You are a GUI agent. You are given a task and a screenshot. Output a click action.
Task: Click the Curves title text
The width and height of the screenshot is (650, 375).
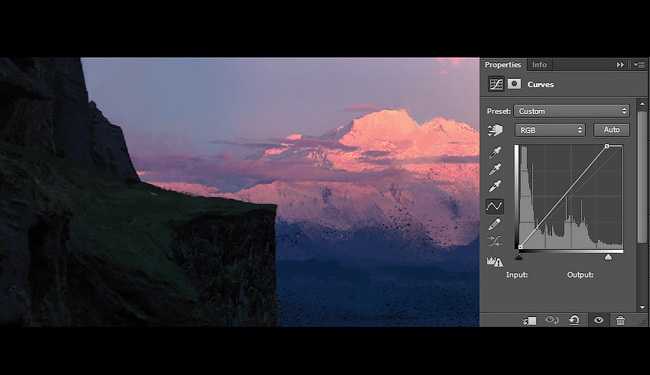[x=541, y=85]
